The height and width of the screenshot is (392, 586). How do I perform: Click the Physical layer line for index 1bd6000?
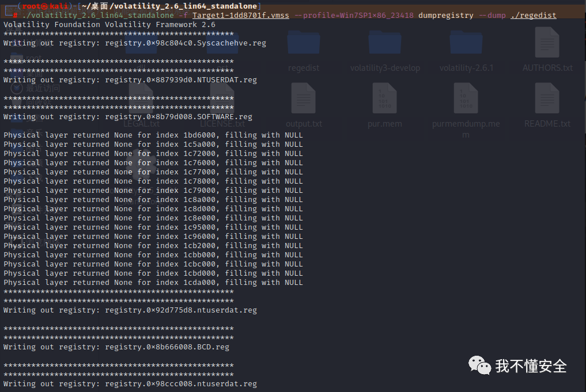tap(153, 135)
